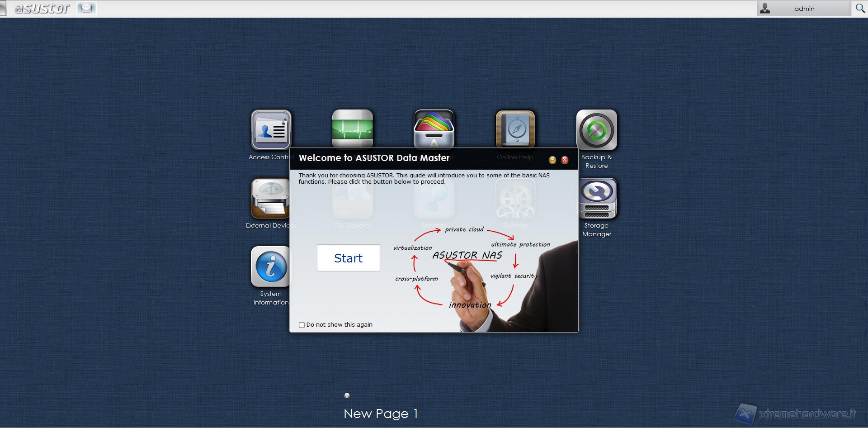Select the desktop page indicator dot
868x428 pixels.
click(347, 395)
